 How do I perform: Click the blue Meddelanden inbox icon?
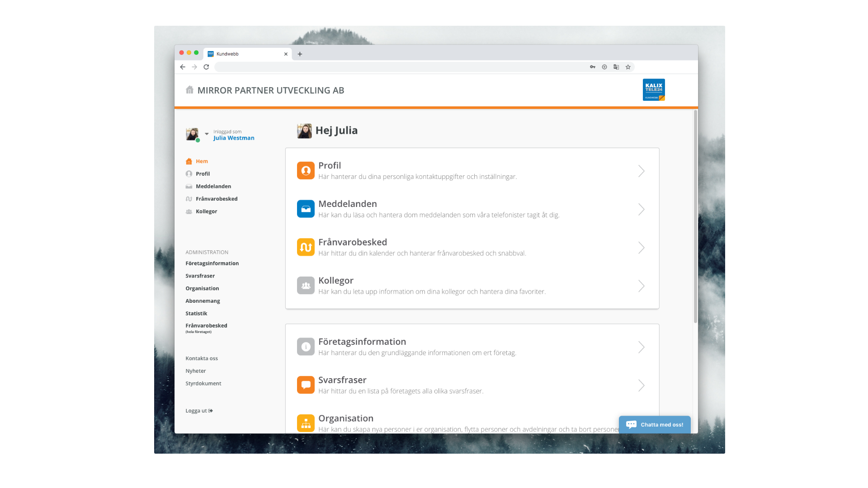pos(306,209)
